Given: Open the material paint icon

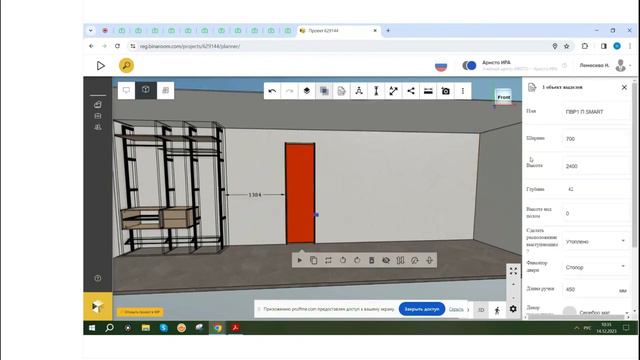Looking at the screenshot, I should 415,260.
